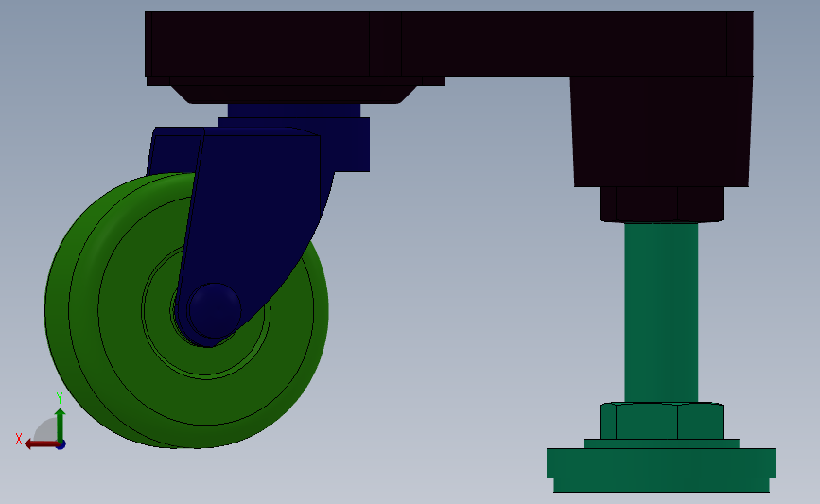820x504 pixels.
Task: Select the green hex nut above foot pad
Action: pyautogui.click(x=661, y=421)
